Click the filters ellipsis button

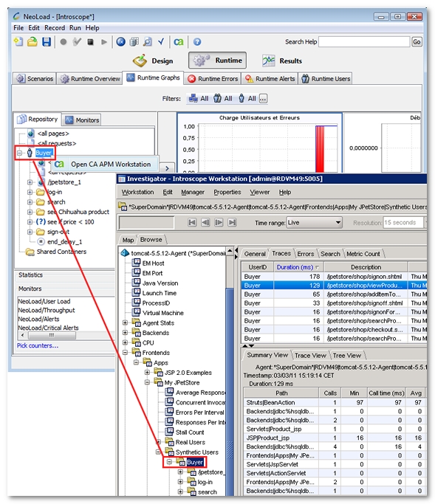pos(263,98)
